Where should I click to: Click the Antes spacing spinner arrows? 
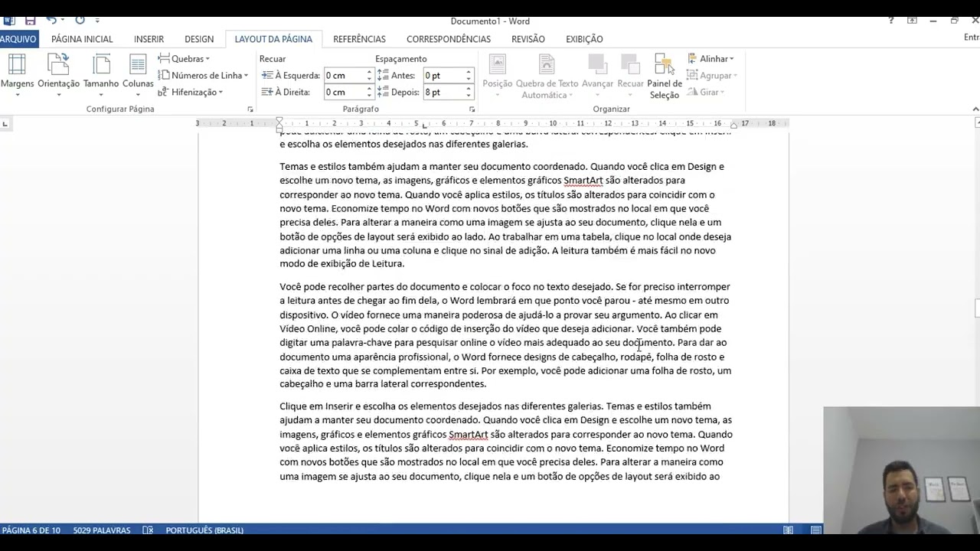[469, 75]
